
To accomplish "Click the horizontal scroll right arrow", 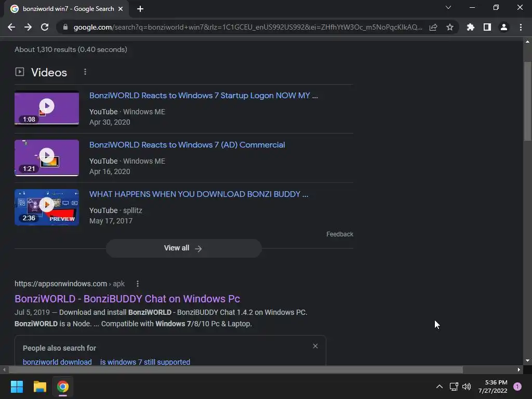I will (519, 369).
